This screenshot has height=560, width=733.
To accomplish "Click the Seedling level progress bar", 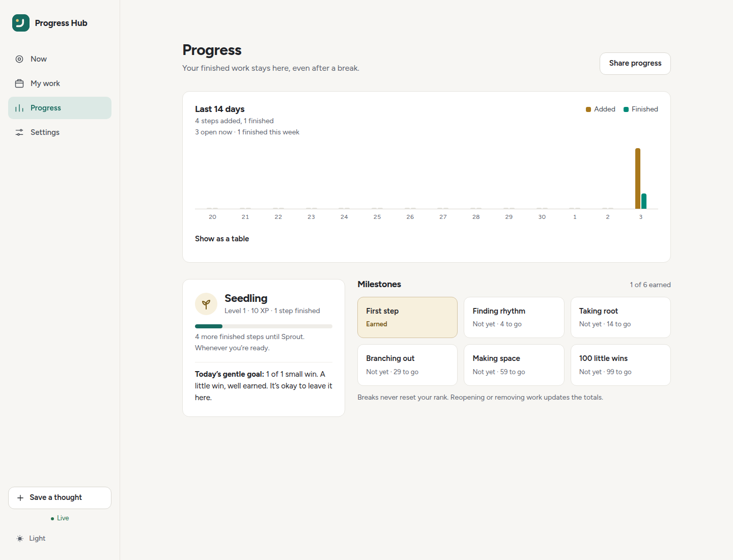I will click(x=264, y=326).
